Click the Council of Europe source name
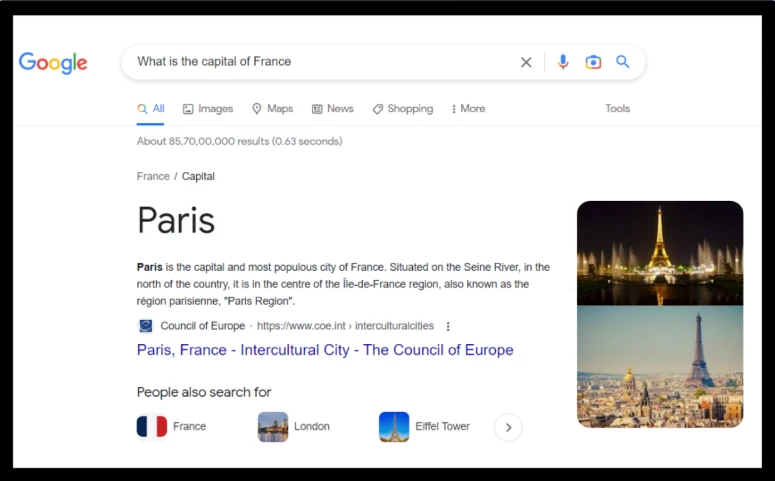The width and height of the screenshot is (775, 481). (x=203, y=326)
